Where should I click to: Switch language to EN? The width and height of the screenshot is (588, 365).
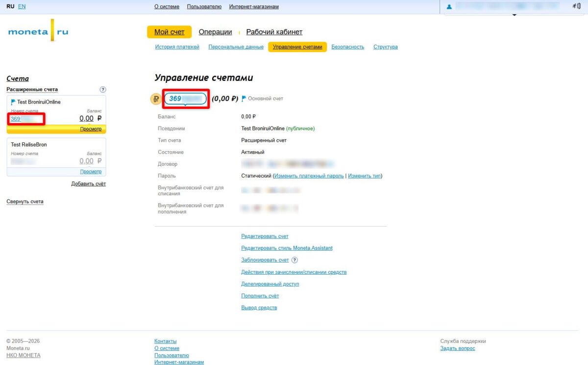tap(22, 6)
